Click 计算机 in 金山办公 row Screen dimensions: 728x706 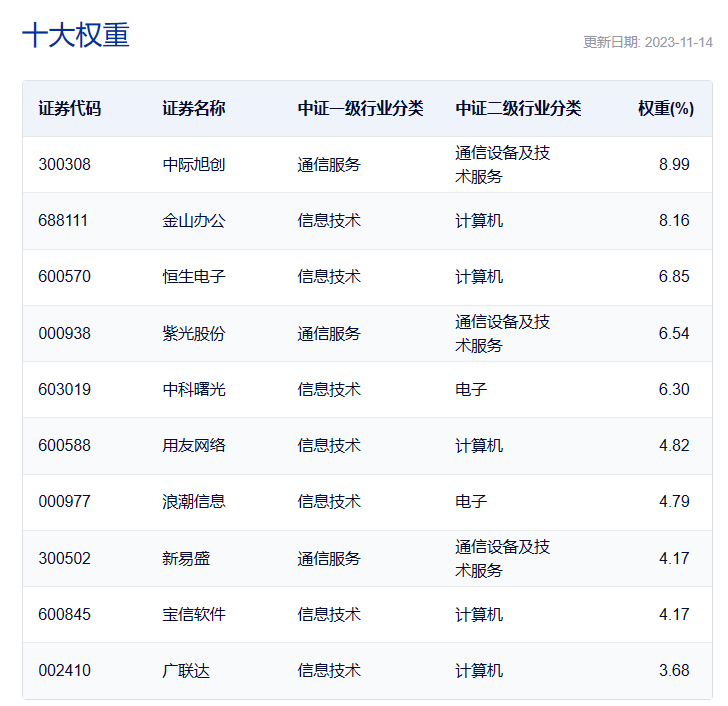tap(479, 220)
